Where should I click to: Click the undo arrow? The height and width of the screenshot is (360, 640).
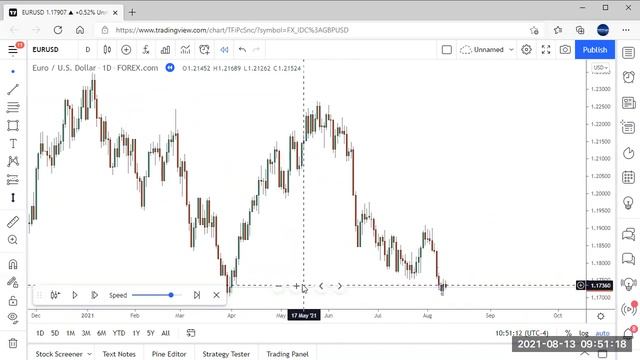242,50
